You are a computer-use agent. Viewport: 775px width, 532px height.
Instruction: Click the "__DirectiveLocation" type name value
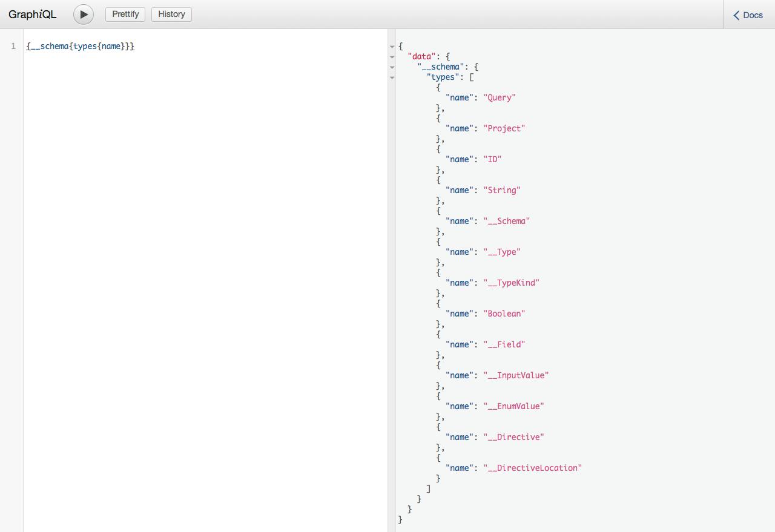(x=533, y=468)
